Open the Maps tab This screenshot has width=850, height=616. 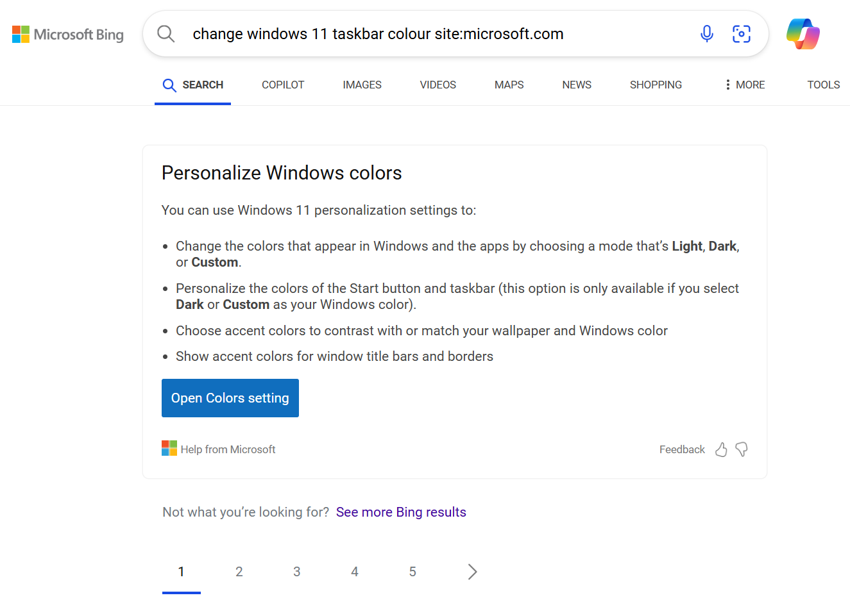click(x=509, y=85)
